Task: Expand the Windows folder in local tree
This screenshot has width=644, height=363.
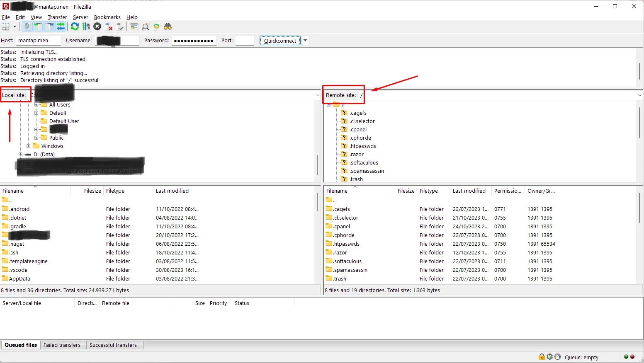Action: (x=28, y=146)
